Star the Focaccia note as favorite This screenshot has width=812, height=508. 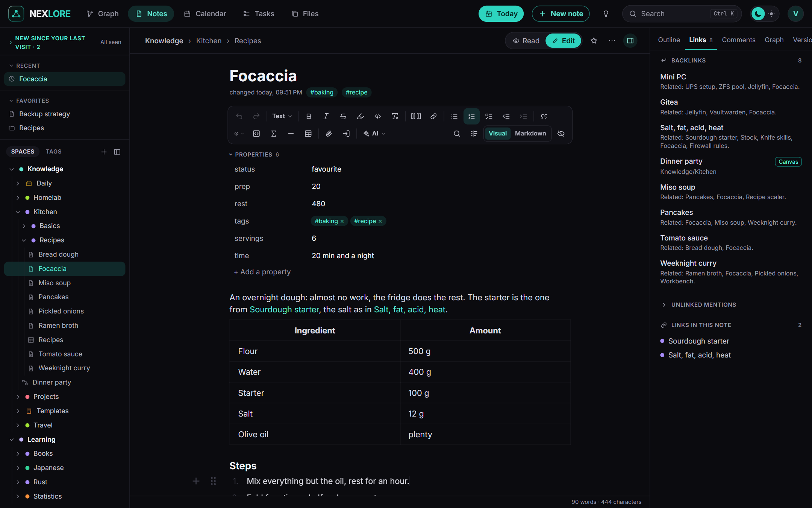click(x=594, y=41)
